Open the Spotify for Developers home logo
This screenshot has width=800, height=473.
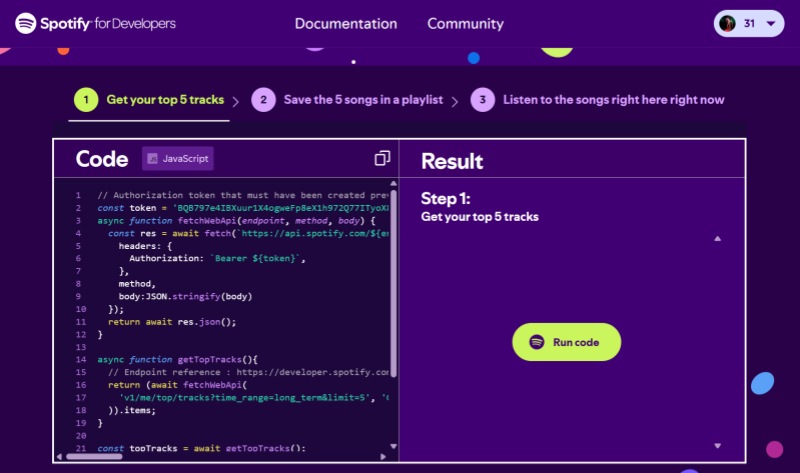coord(95,23)
